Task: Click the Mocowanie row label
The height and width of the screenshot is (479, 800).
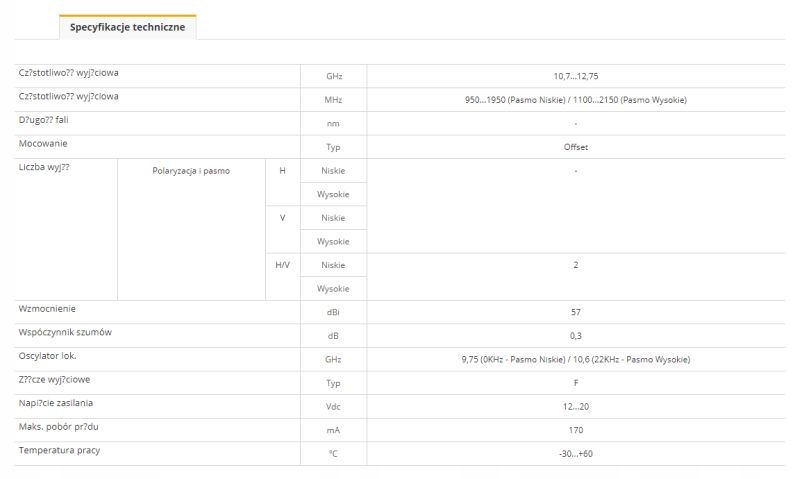Action: [x=43, y=144]
